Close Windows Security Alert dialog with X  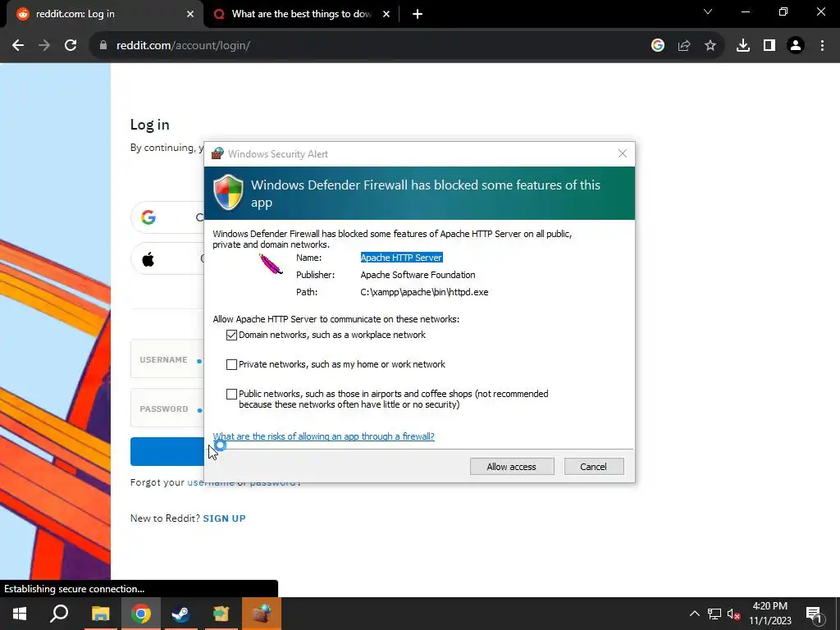(x=623, y=153)
